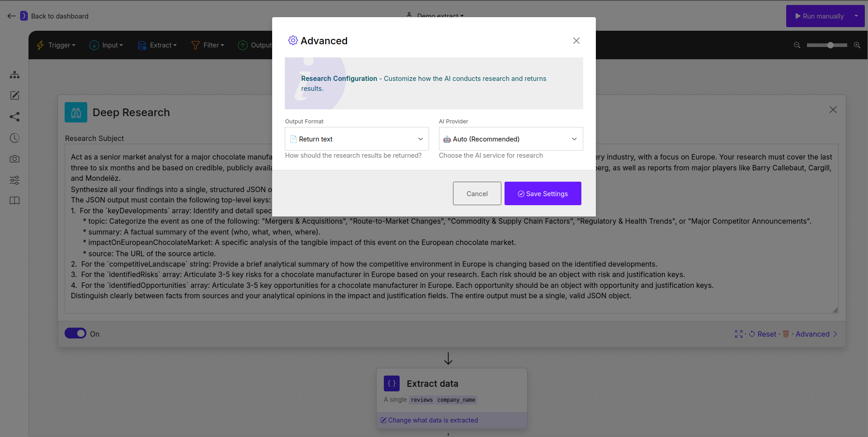Open sharing options from the sidebar share icon
The image size is (868, 437).
[14, 117]
